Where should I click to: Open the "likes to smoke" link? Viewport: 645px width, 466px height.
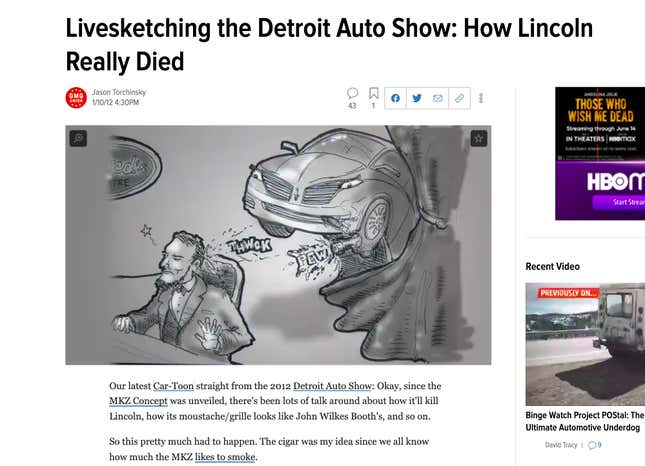coord(225,457)
